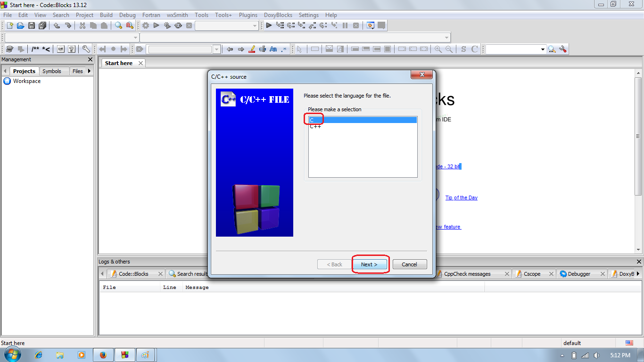This screenshot has height=362, width=644.
Task: Click the DoxyBlocks block comment /** icon
Action: (x=35, y=49)
